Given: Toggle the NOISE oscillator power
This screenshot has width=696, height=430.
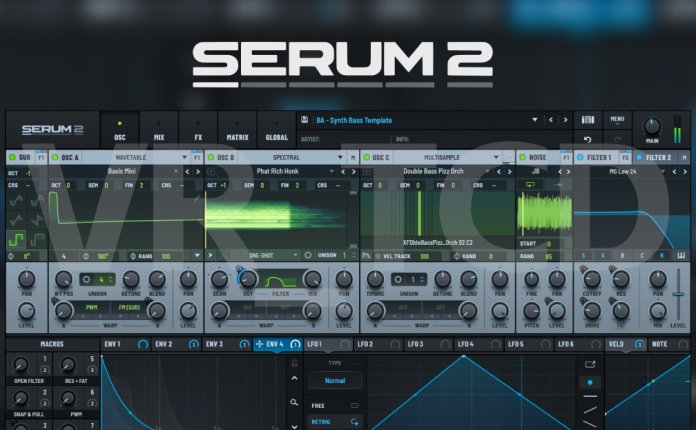Looking at the screenshot, I should pyautogui.click(x=522, y=157).
